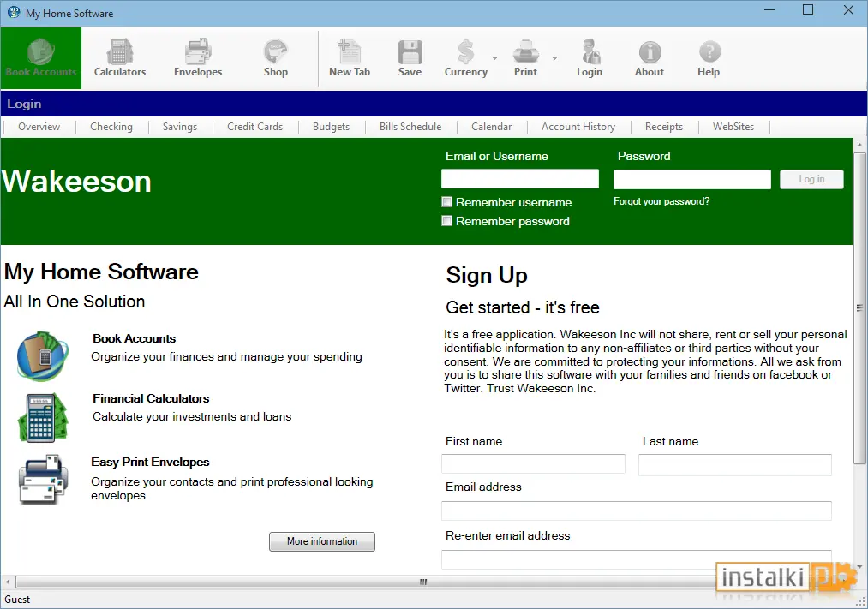Switch to the Account History tab
Screen dimensions: 868x609
click(x=578, y=127)
